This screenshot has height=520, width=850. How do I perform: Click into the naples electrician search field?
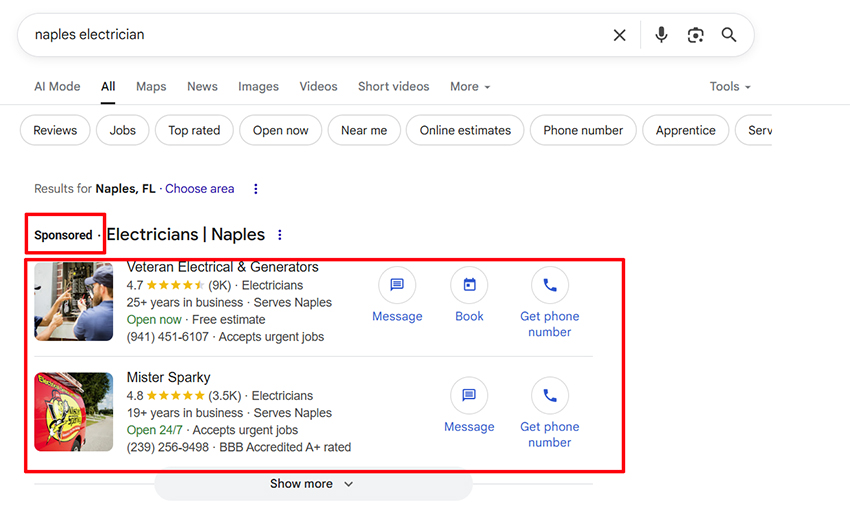[x=300, y=35]
